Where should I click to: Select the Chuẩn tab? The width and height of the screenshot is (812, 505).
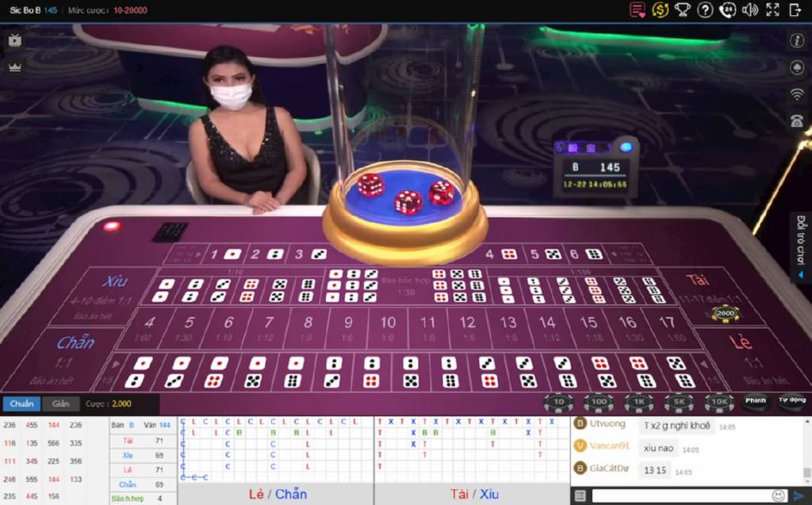pyautogui.click(x=21, y=404)
